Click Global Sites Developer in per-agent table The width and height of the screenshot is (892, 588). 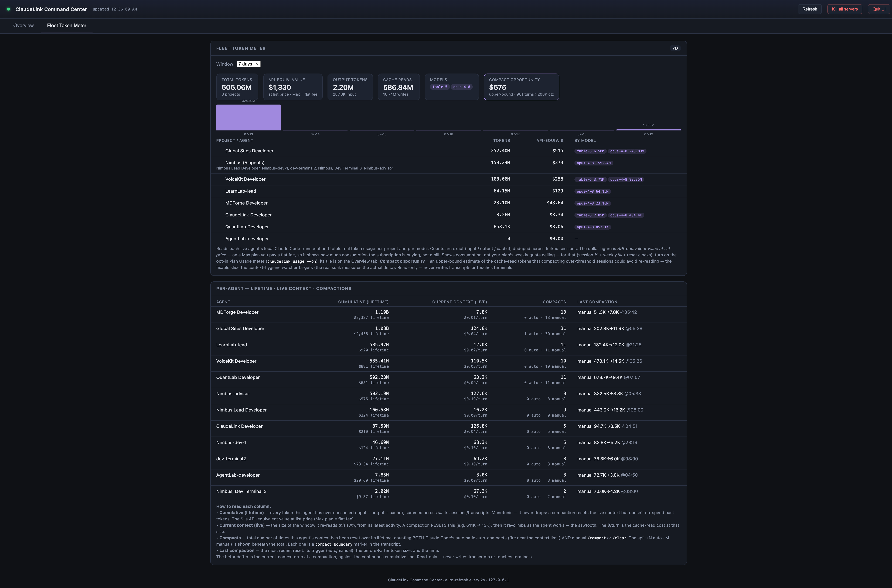click(240, 328)
